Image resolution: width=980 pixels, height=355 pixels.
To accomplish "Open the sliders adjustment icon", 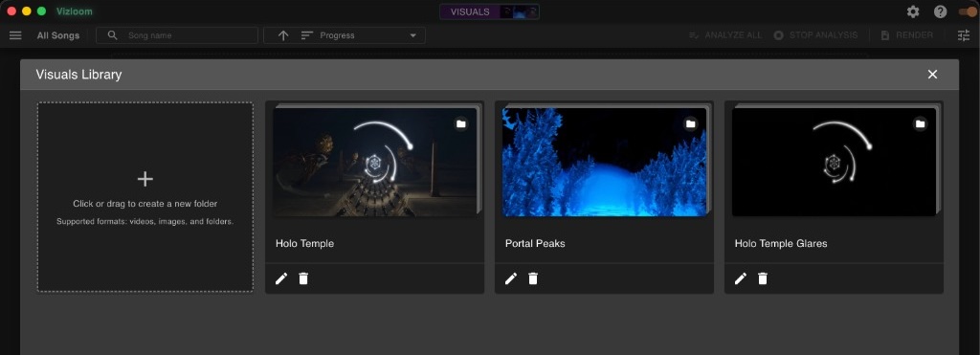I will (964, 35).
